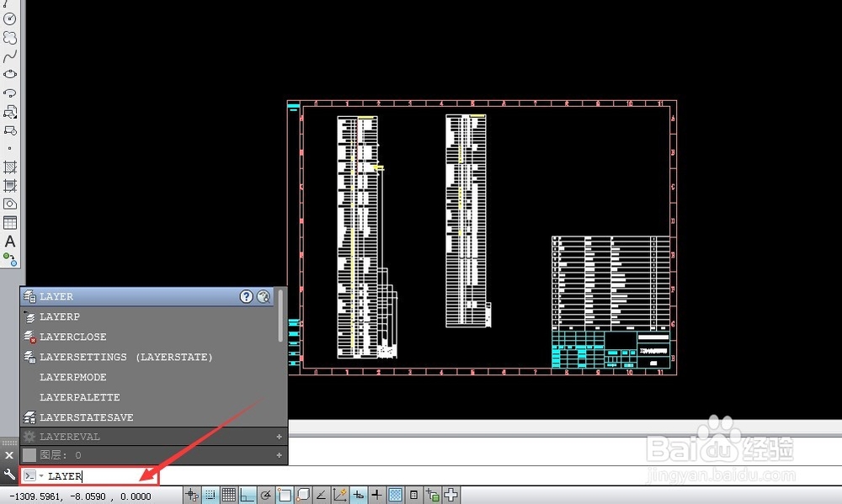Choose LAYERCLOSE from the suggestion list
The image size is (842, 504).
tap(147, 337)
